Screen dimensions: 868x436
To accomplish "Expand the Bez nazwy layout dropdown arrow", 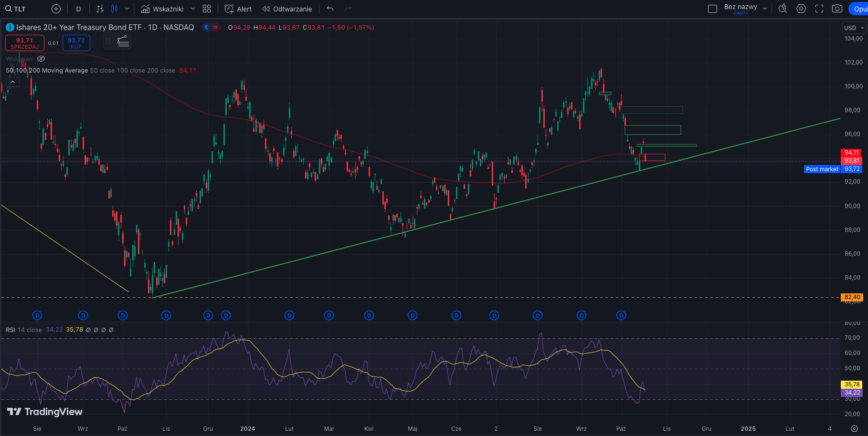I will tap(765, 9).
